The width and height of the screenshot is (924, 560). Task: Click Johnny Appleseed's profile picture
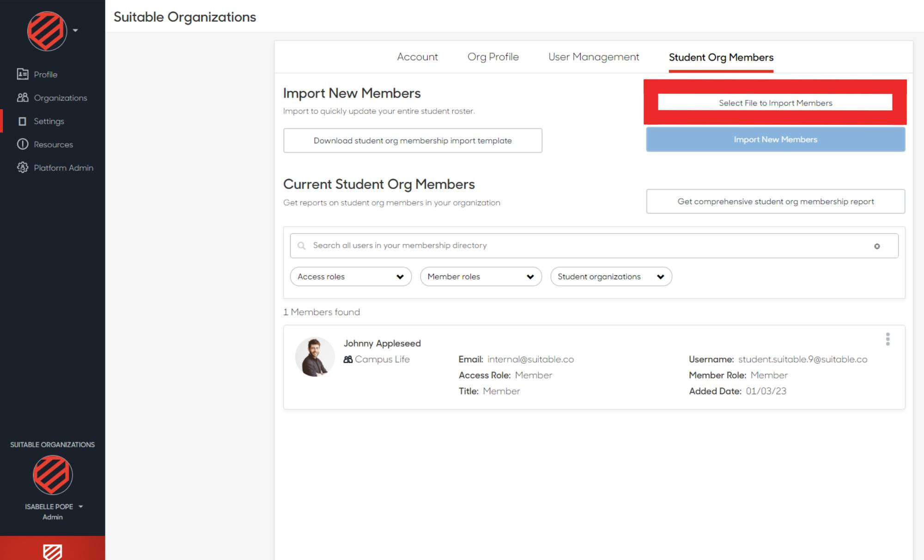pos(314,356)
